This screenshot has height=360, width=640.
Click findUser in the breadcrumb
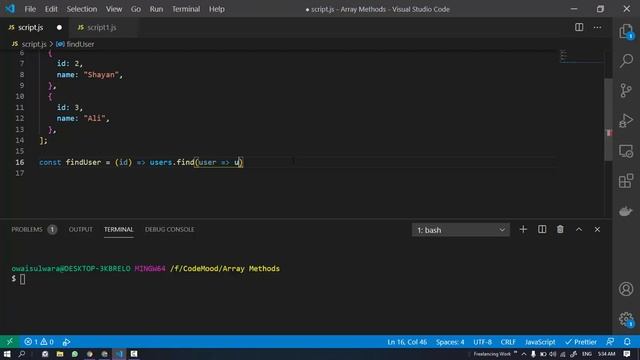(x=80, y=44)
